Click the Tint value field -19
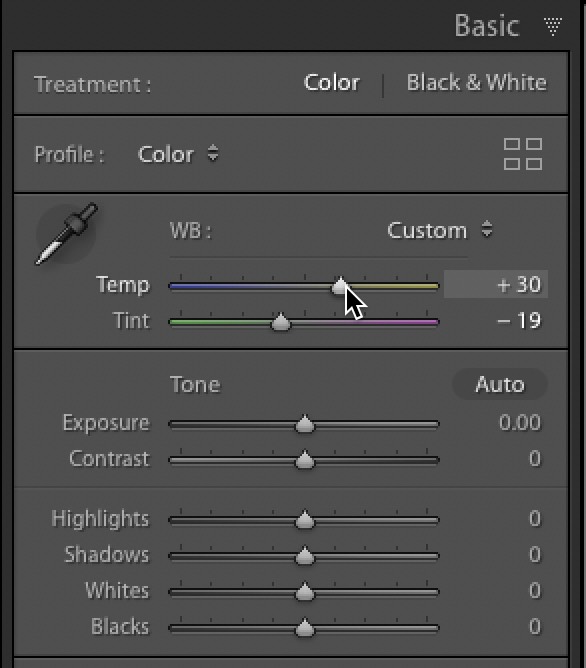Viewport: 586px width, 668px height. (x=519, y=320)
